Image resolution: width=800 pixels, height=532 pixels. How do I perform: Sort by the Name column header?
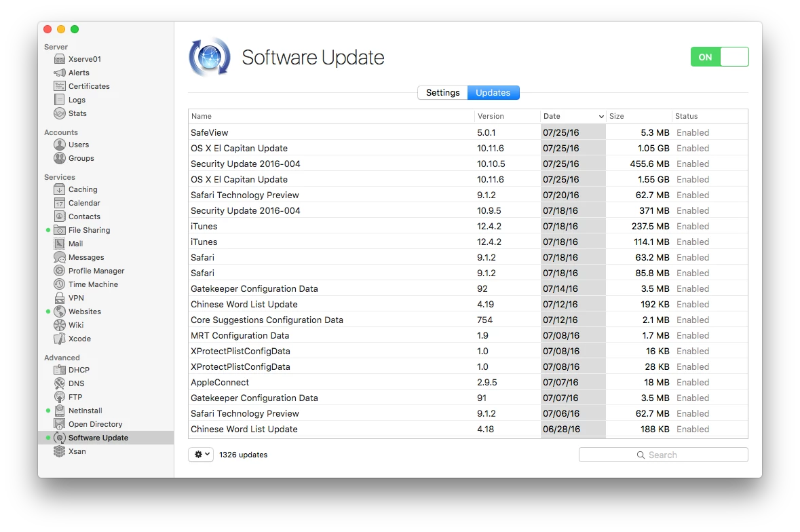[x=331, y=116]
